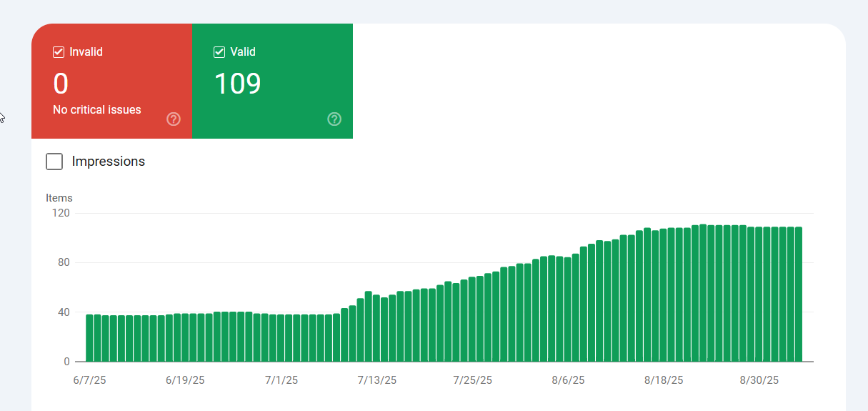This screenshot has width=868, height=411.
Task: Click the last bar of the chart
Action: [799, 294]
